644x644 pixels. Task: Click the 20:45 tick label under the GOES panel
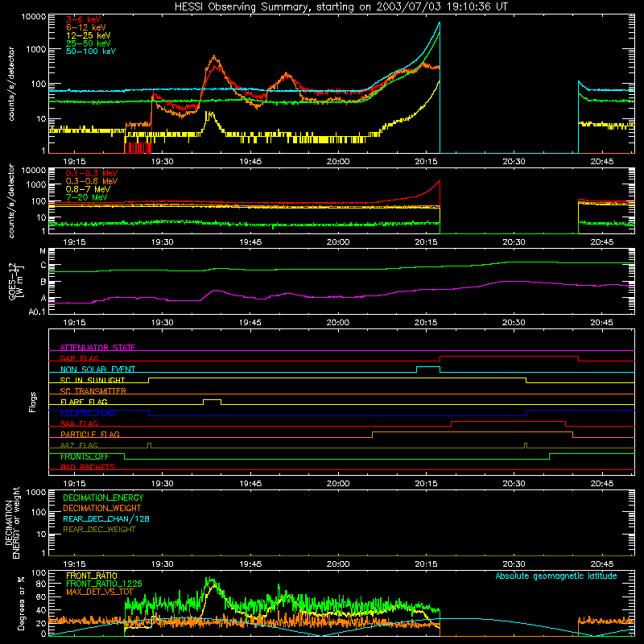[601, 323]
